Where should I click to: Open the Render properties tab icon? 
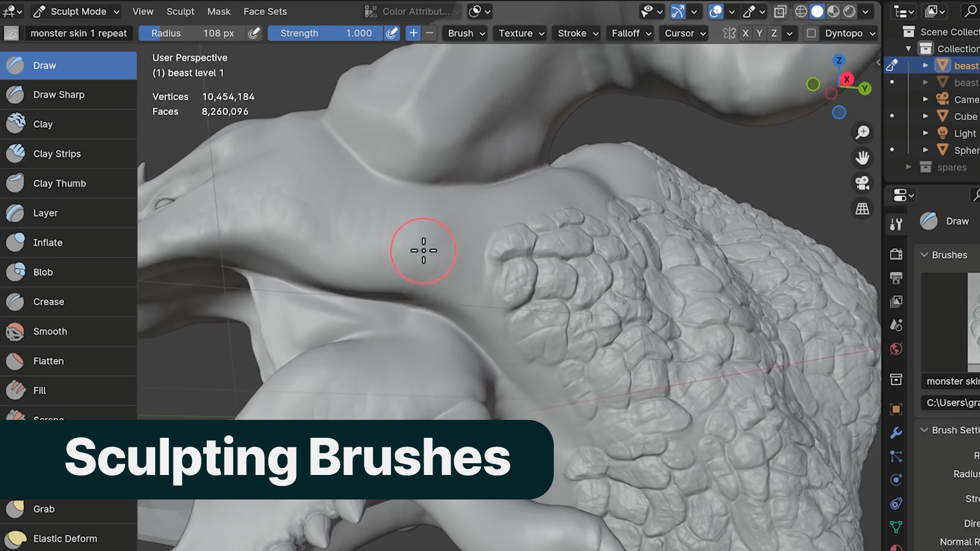pyautogui.click(x=896, y=254)
